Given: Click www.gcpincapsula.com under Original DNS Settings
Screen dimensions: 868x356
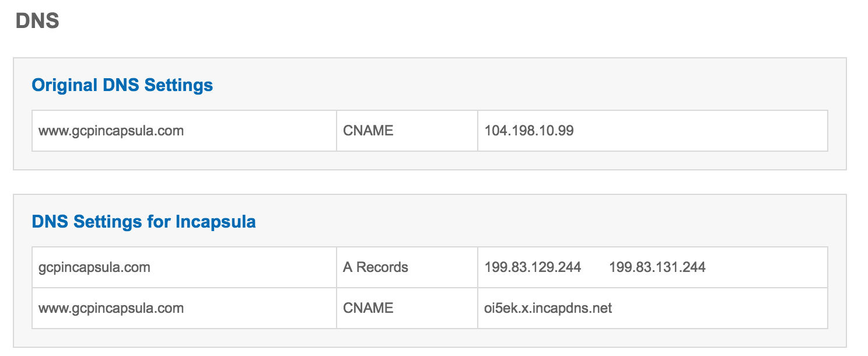Looking at the screenshot, I should [x=111, y=131].
